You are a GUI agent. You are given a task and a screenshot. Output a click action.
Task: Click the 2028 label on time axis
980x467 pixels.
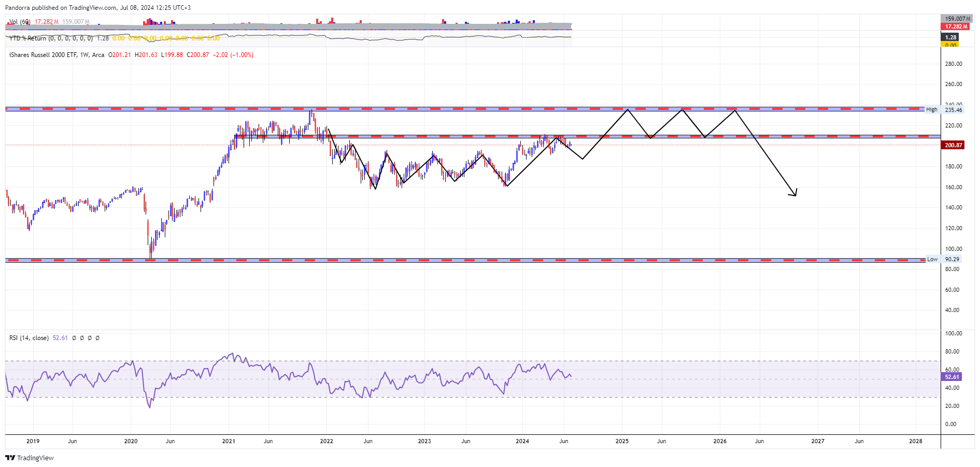[x=916, y=441]
